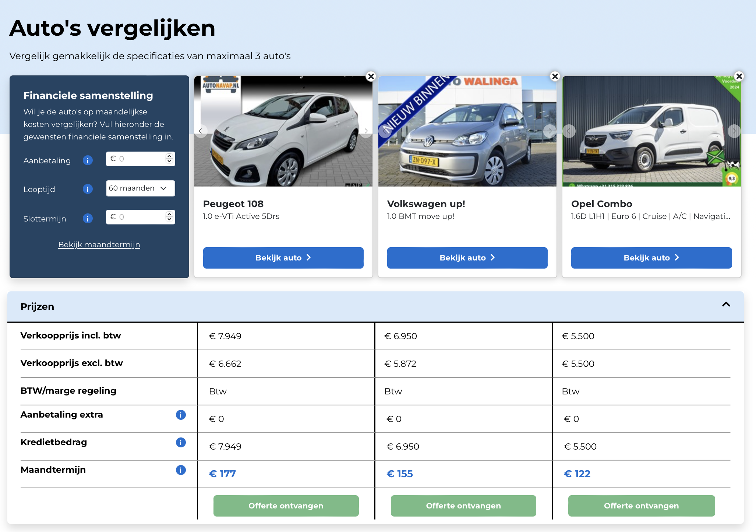
Task: Open the info tooltip next to Looptijd
Action: pyautogui.click(x=88, y=189)
